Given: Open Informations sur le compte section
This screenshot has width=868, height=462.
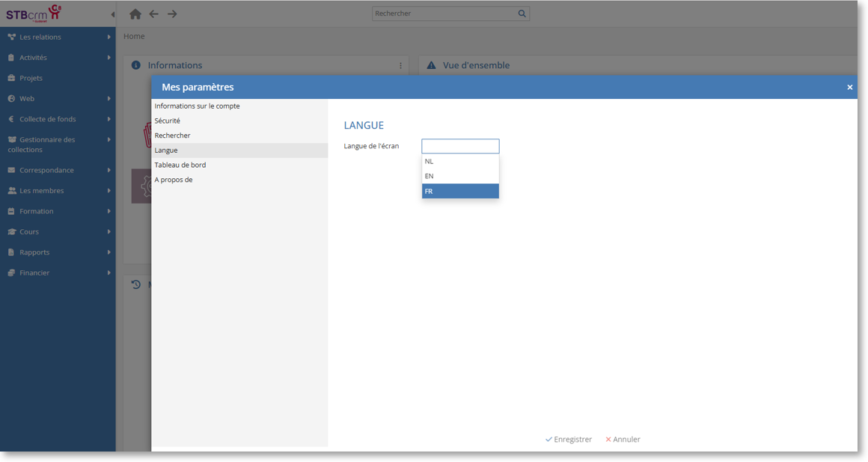Looking at the screenshot, I should (x=197, y=106).
